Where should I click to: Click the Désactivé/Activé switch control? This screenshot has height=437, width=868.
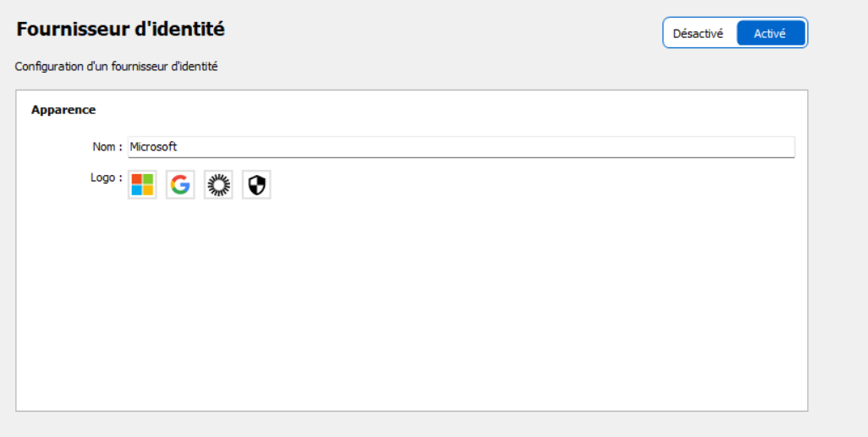pyautogui.click(x=735, y=33)
